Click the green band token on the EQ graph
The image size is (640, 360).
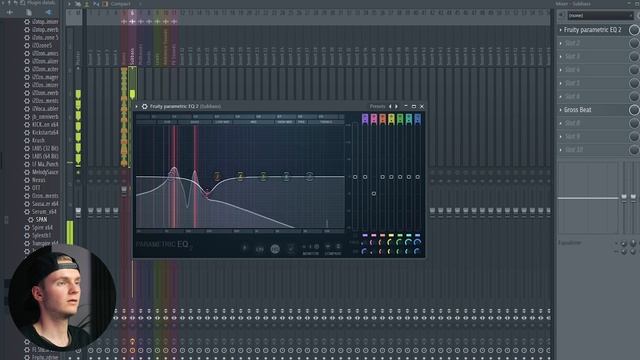pyautogui.click(x=263, y=177)
